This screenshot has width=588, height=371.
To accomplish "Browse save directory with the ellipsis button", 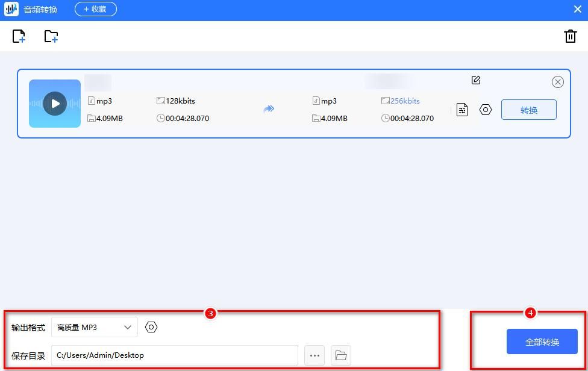I will (x=314, y=355).
